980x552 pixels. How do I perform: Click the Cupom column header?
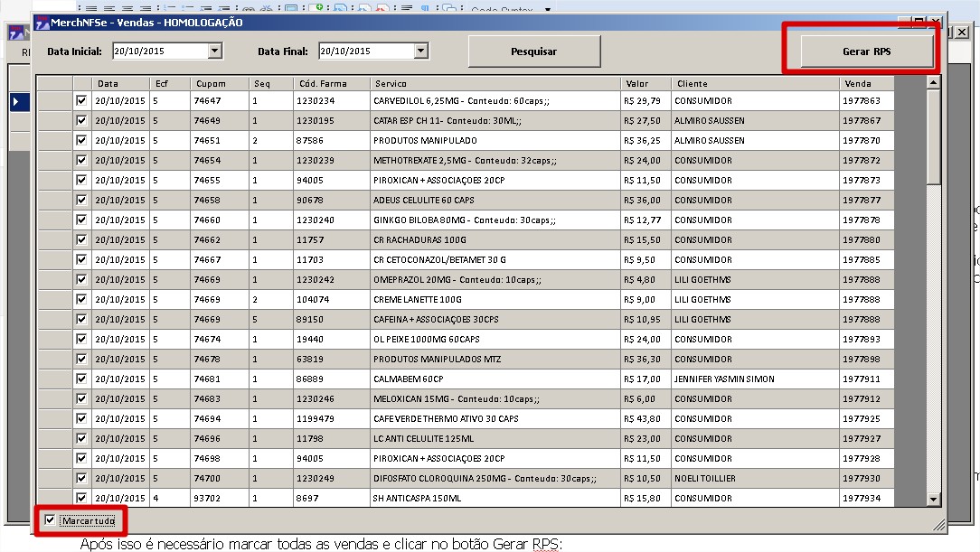[219, 84]
